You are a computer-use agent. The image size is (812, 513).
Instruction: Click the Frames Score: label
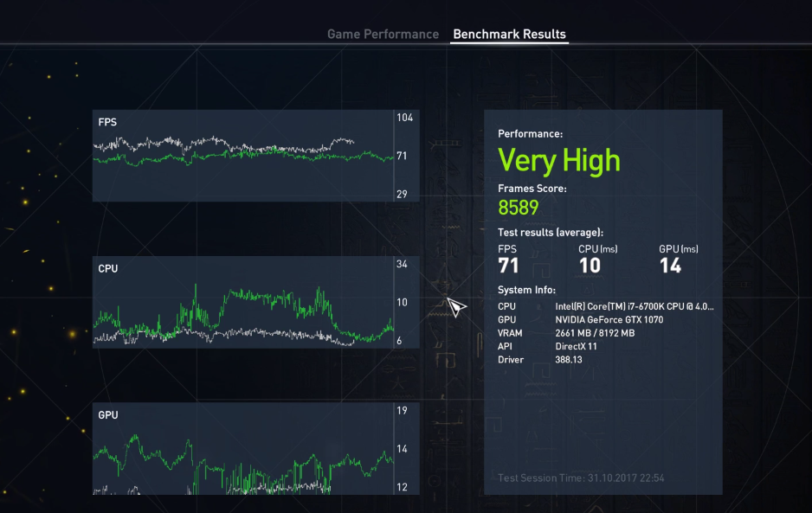pos(532,189)
